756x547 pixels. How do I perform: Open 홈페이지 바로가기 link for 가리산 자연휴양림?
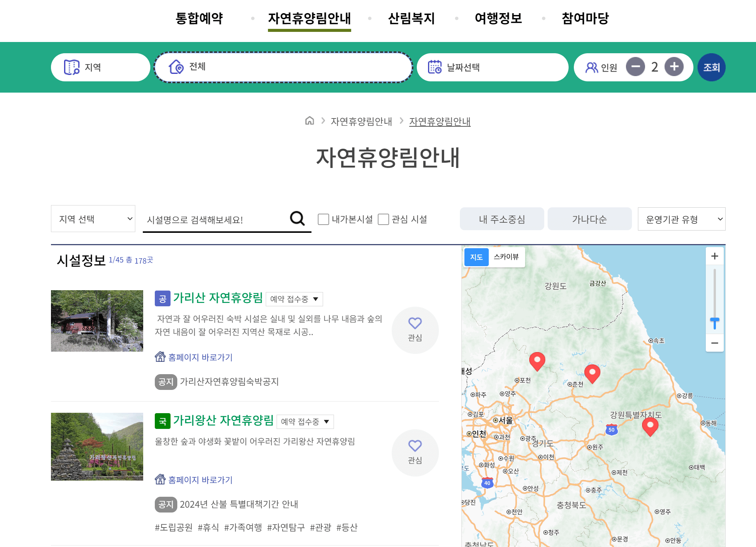click(x=200, y=357)
